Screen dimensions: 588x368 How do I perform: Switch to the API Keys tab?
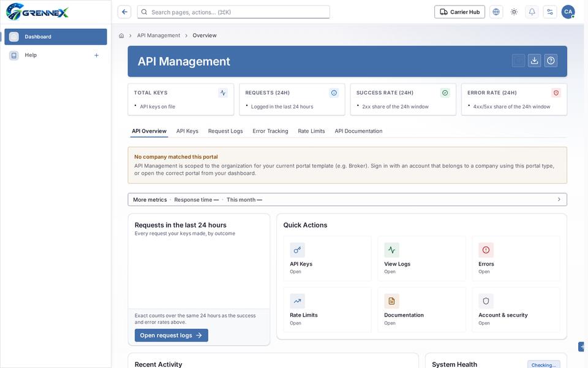[x=187, y=131]
